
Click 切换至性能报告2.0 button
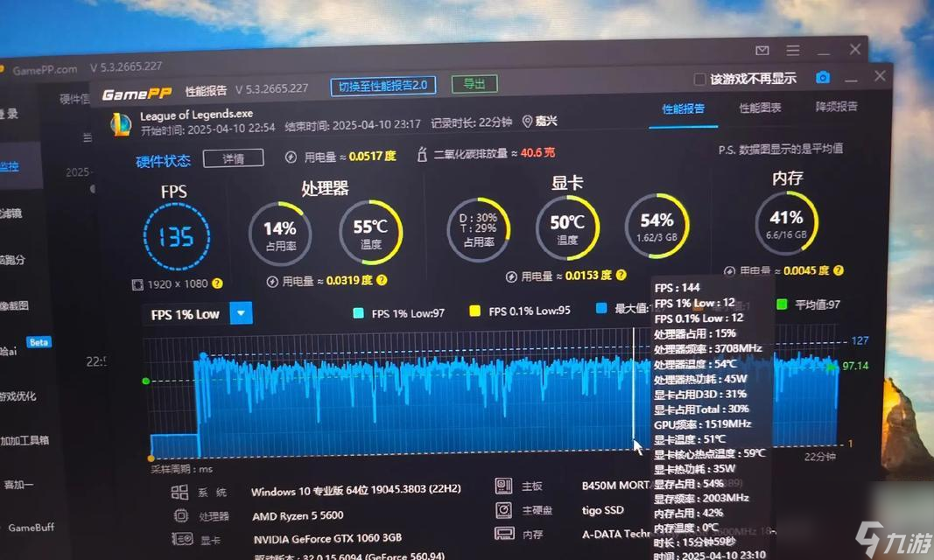[383, 86]
